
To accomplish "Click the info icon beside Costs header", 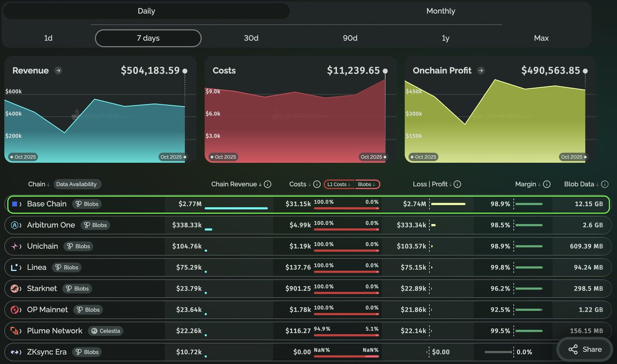I will click(x=317, y=184).
